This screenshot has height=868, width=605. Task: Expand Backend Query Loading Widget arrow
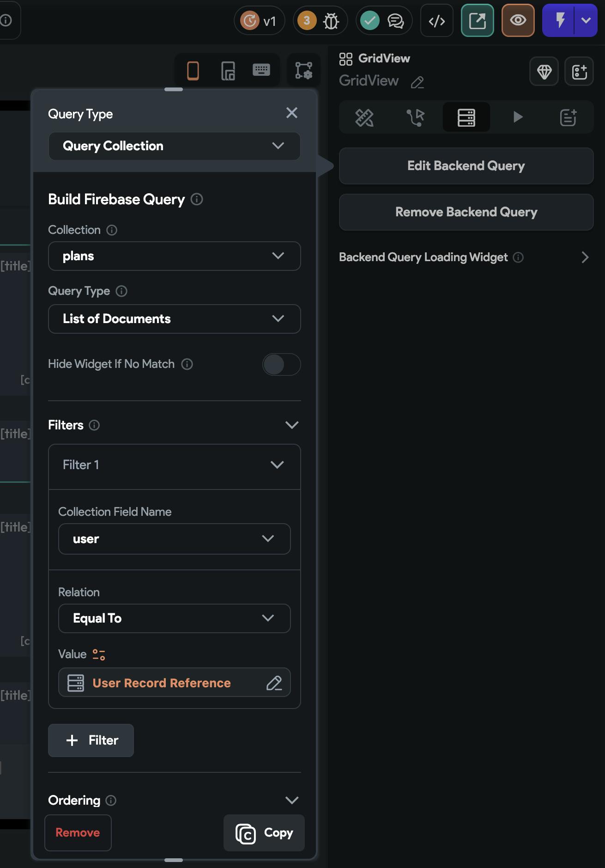[x=585, y=257]
